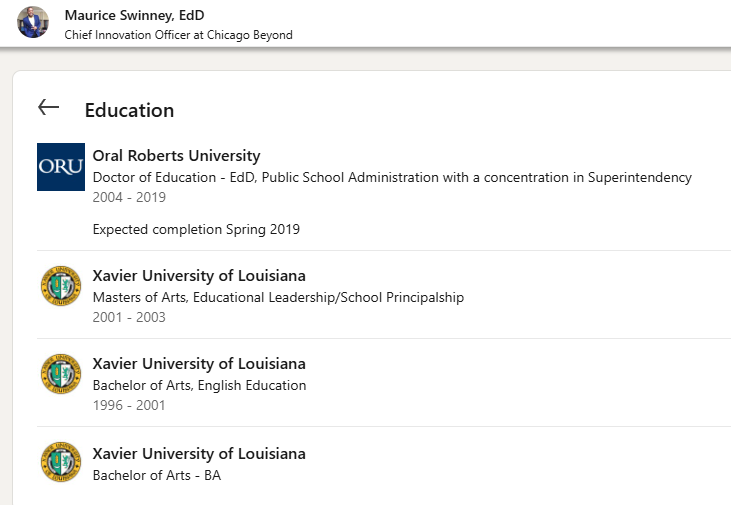Open Xavier University link for Masters of Arts
The image size is (731, 505).
199,276
